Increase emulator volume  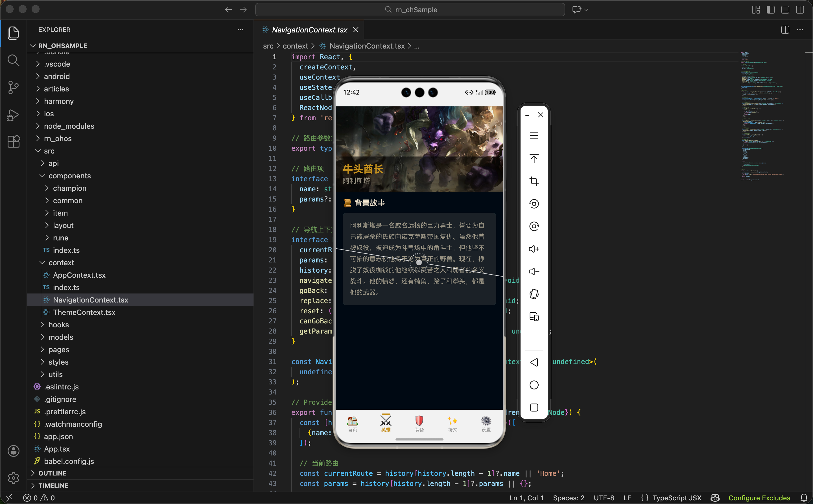tap(534, 249)
